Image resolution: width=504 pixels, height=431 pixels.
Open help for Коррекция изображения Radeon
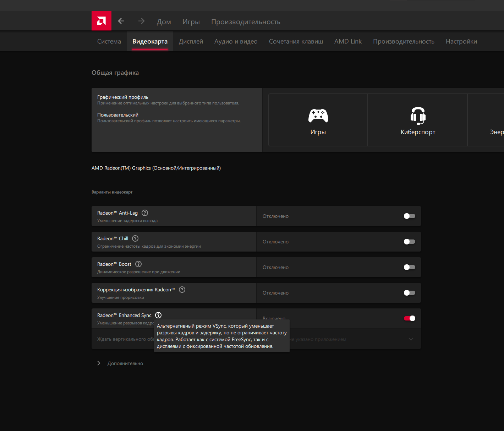(x=182, y=290)
